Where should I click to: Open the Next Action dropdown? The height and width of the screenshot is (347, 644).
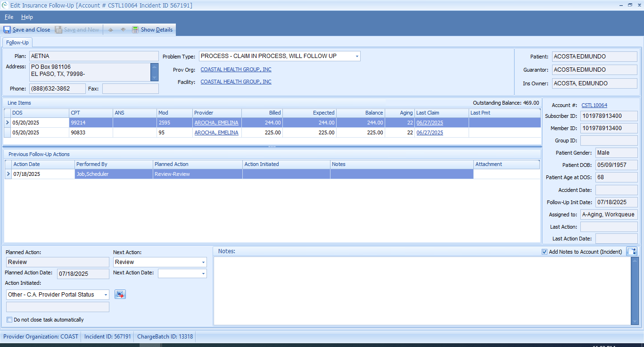203,262
